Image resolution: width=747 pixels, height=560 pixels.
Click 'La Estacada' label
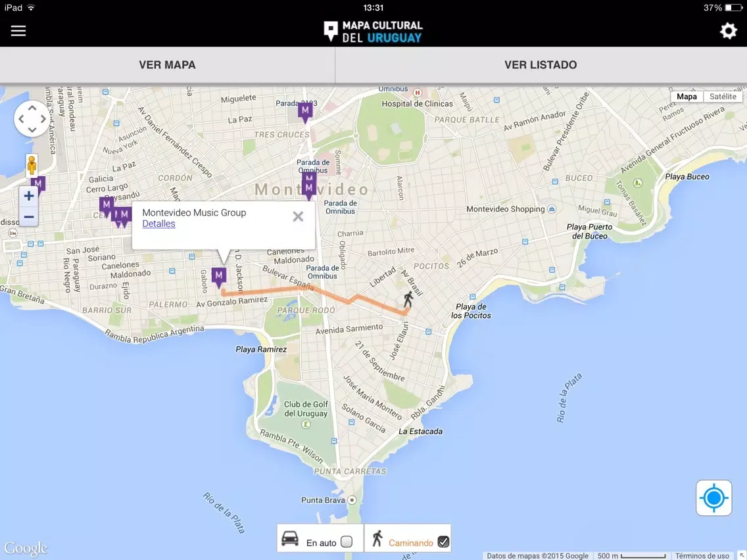(x=420, y=431)
